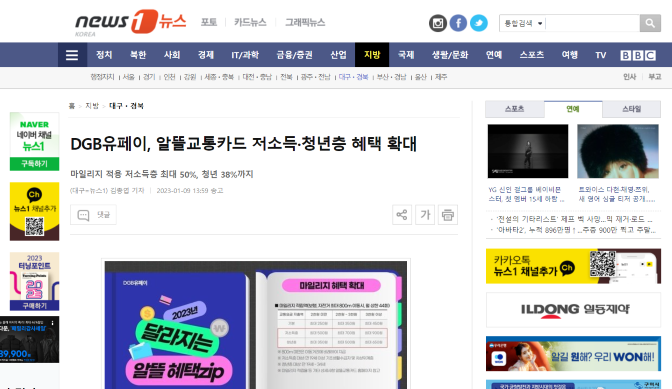Open the '아바타2' 누적 headline
Image resolution: width=672 pixels, height=389 pixels.
575,230
